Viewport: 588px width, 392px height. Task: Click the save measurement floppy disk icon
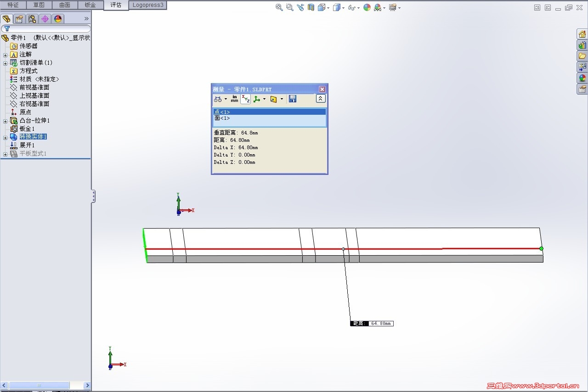click(x=293, y=99)
